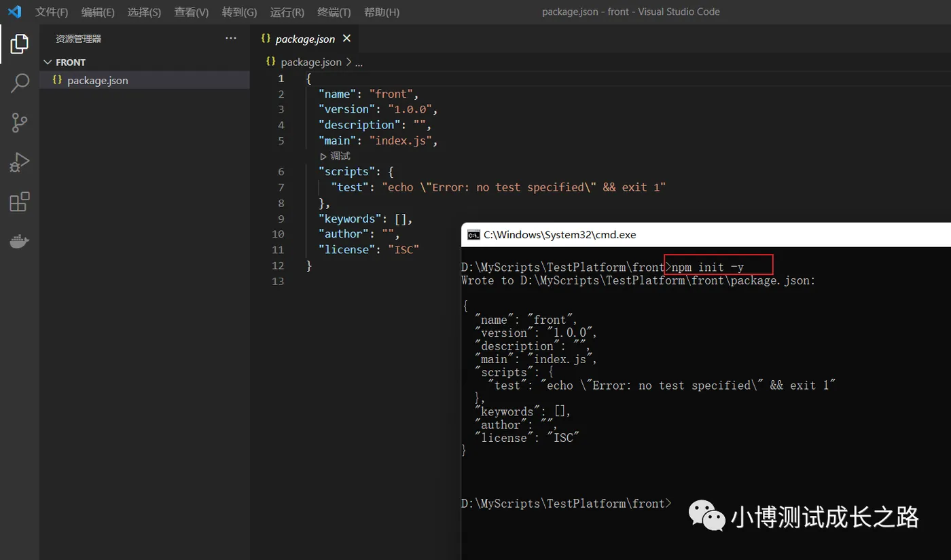Click the "keywords" key in the editor

click(350, 219)
